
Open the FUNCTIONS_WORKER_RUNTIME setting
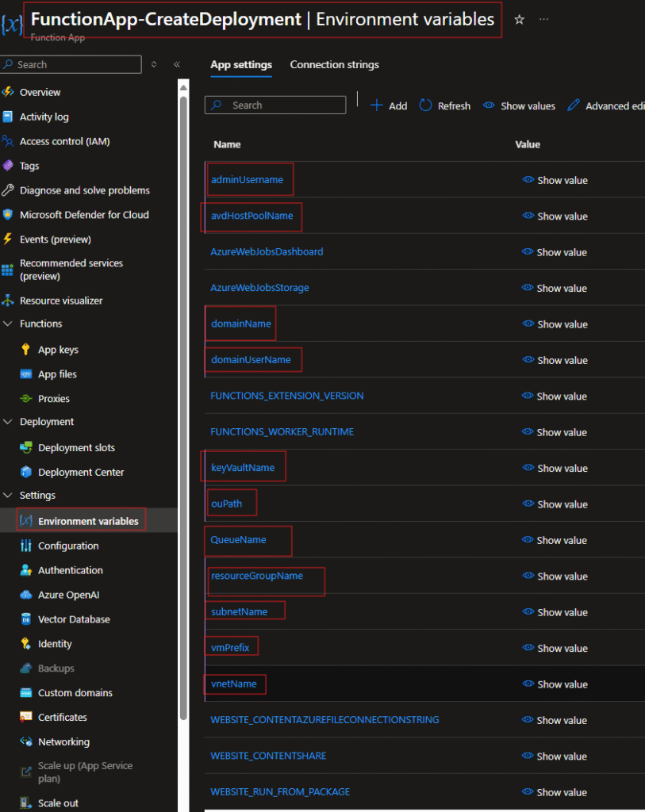click(x=282, y=432)
